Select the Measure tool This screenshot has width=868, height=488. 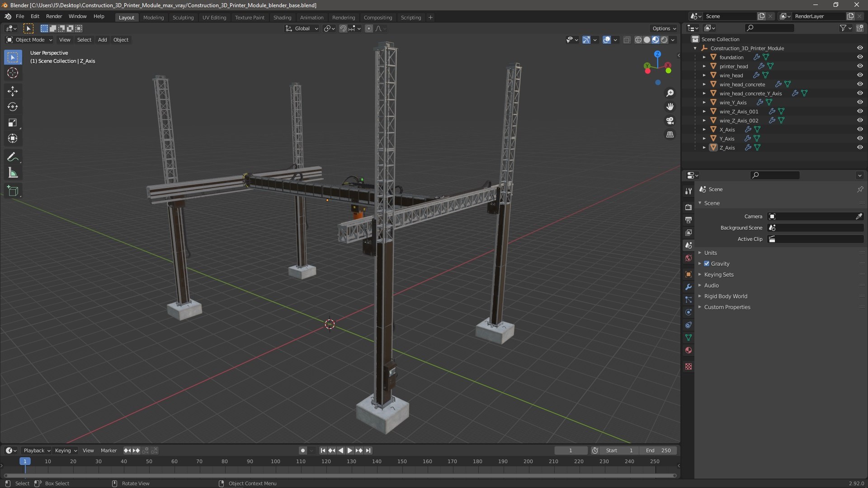click(x=13, y=173)
